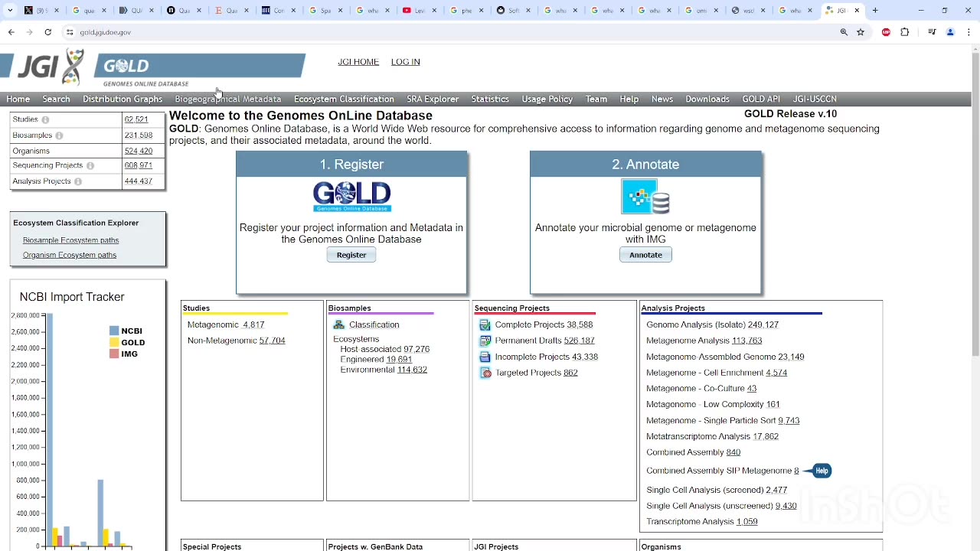980x551 pixels.
Task: Click the Annotate button
Action: pyautogui.click(x=645, y=255)
